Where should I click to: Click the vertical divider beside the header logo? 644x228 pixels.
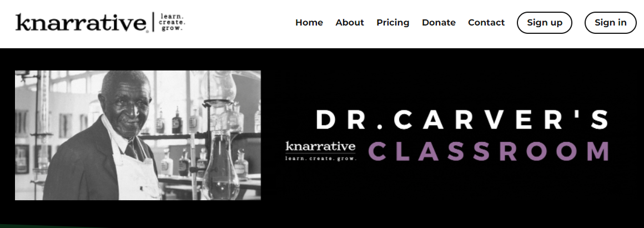pos(154,22)
